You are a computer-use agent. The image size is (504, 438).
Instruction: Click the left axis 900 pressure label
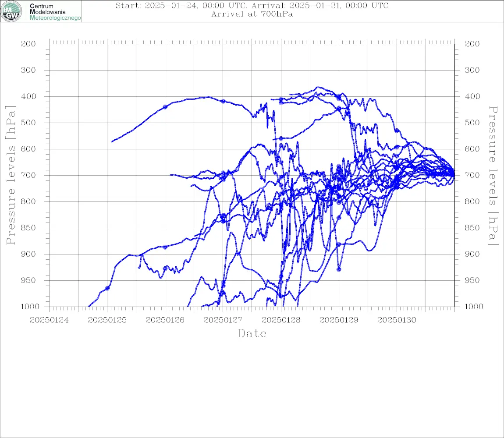28,254
